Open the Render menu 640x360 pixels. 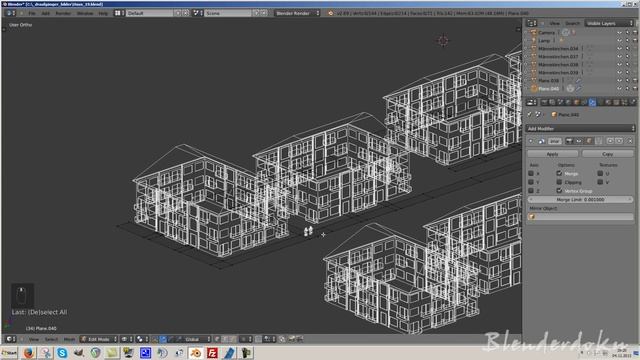(x=63, y=13)
